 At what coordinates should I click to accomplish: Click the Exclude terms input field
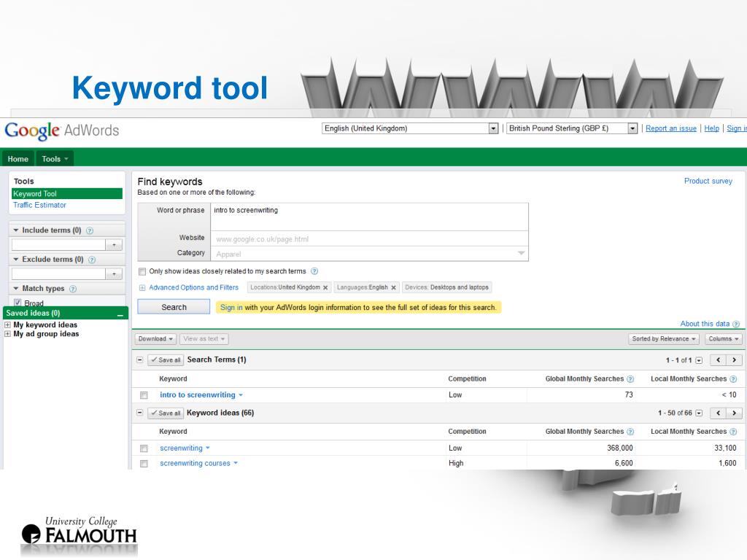point(58,274)
